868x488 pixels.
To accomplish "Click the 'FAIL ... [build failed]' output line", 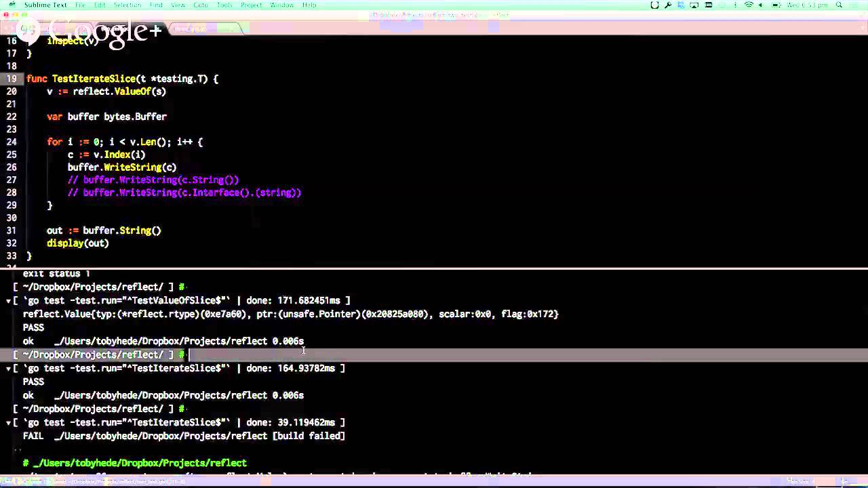I will click(x=184, y=436).
